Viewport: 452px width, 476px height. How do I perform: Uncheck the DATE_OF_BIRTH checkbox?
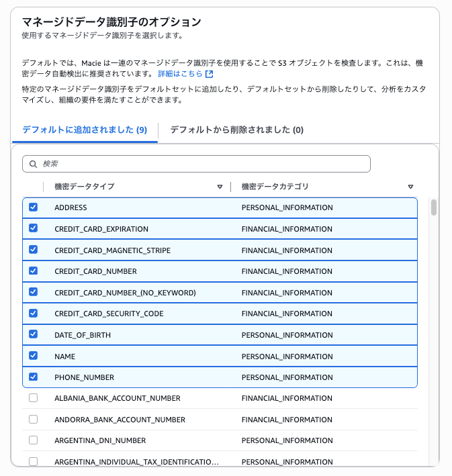(x=34, y=334)
